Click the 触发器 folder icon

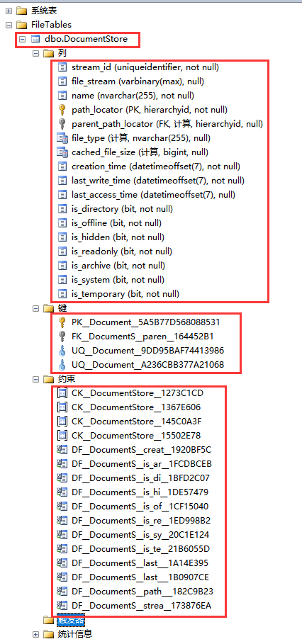coord(49,620)
